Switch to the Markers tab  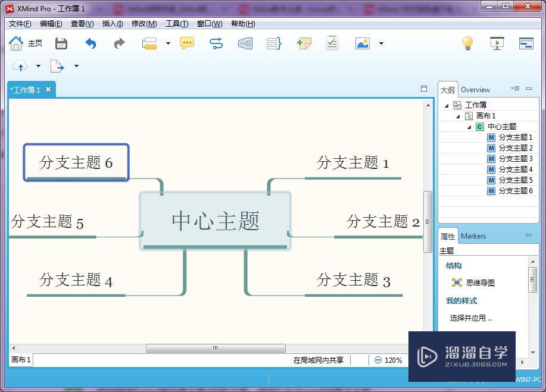[473, 236]
